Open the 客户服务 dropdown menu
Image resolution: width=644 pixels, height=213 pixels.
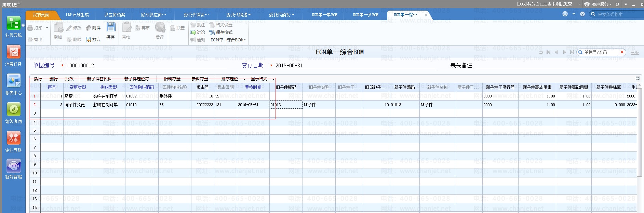(x=602, y=4)
